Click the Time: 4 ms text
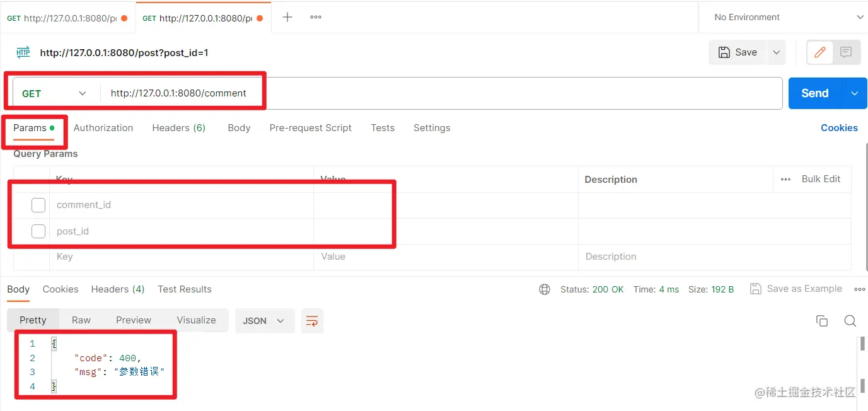The image size is (868, 411). pyautogui.click(x=656, y=289)
